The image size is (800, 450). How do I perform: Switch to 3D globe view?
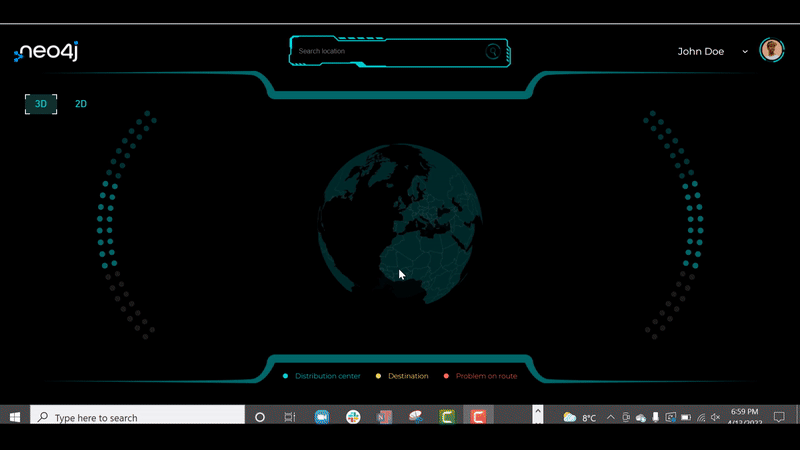coord(41,104)
